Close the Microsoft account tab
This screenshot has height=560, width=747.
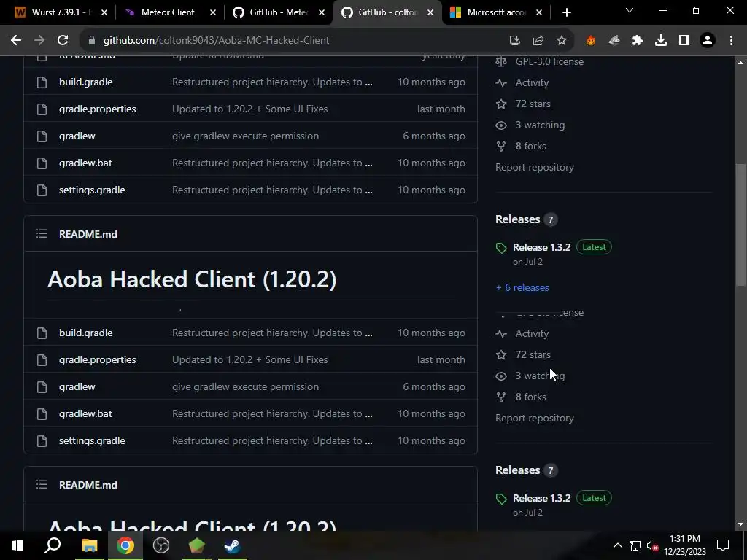point(539,13)
